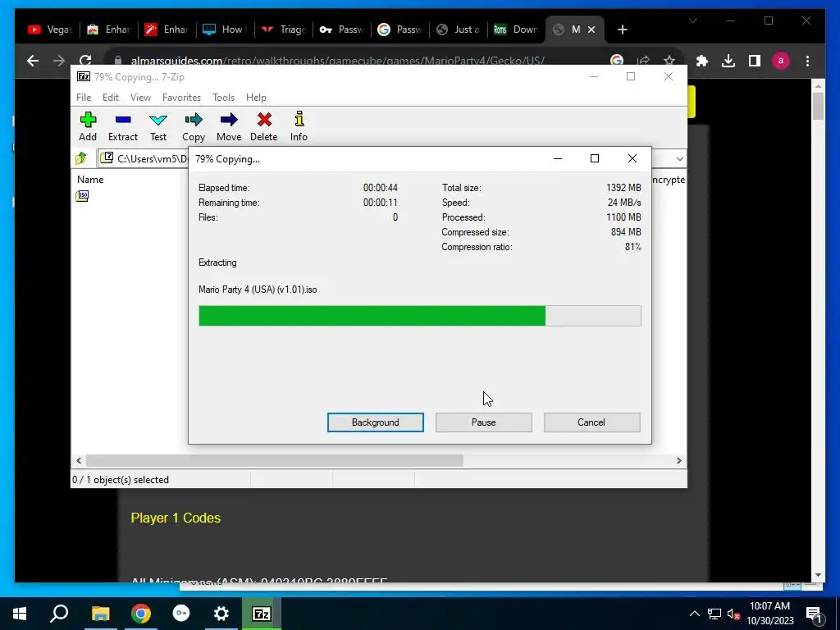Click the taskbar clock showing 10:07 AM

point(769,614)
